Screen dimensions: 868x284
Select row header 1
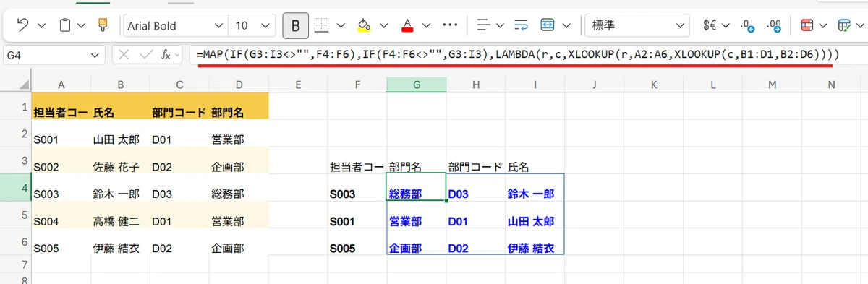pyautogui.click(x=15, y=106)
